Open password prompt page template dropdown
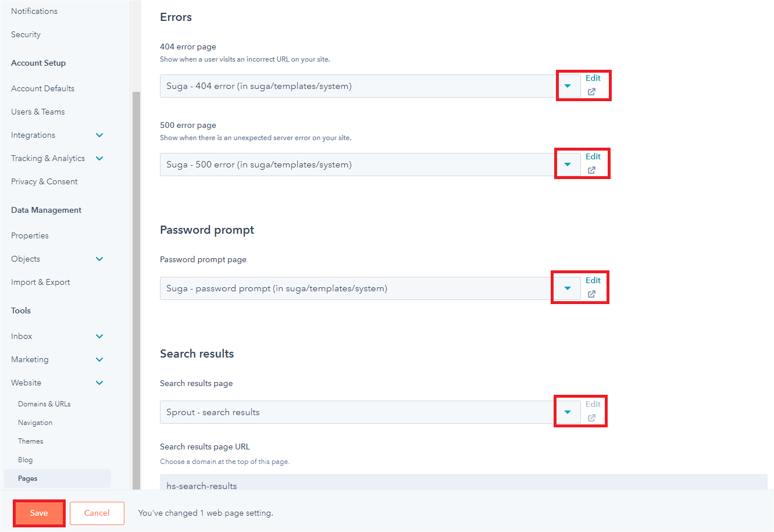 [568, 288]
